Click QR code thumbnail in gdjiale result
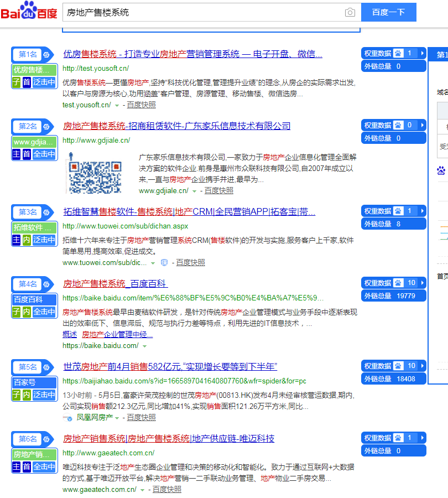Screen dimensions: 448x498 coord(94,173)
